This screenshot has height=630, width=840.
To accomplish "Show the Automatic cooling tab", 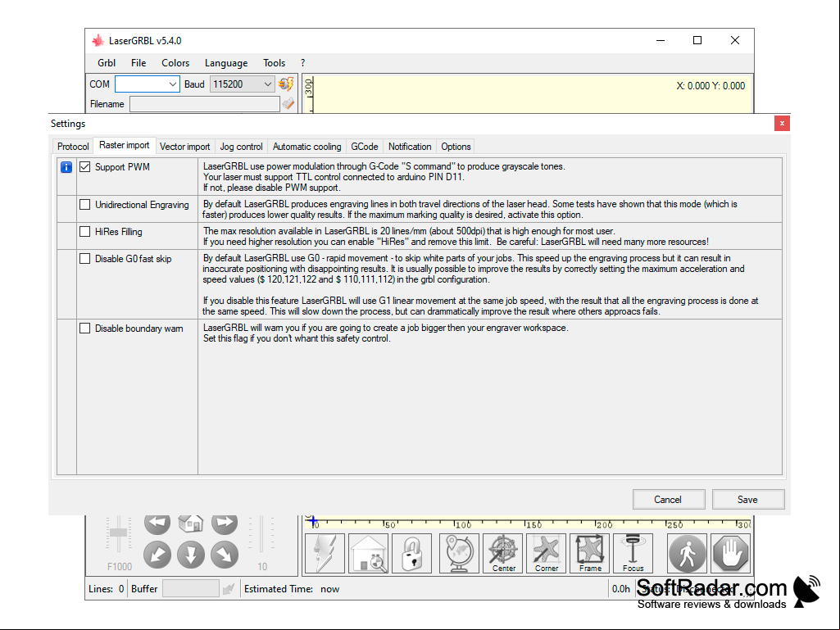I will point(307,147).
